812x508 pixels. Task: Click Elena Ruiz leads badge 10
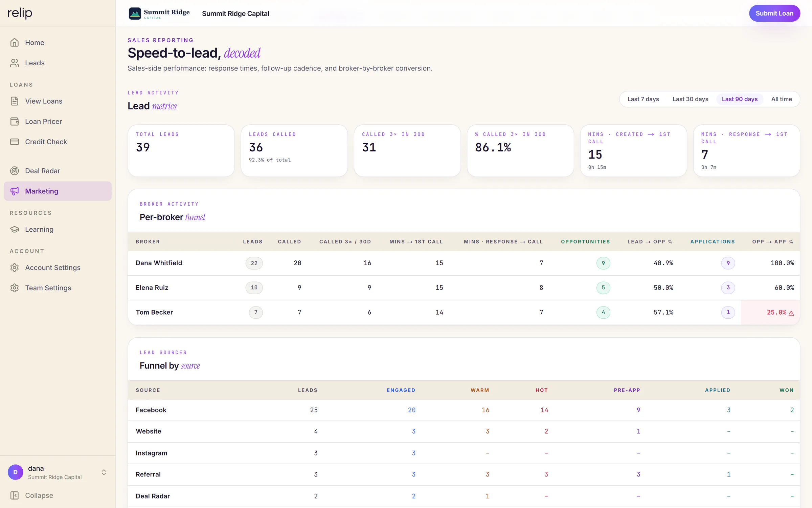click(x=254, y=288)
